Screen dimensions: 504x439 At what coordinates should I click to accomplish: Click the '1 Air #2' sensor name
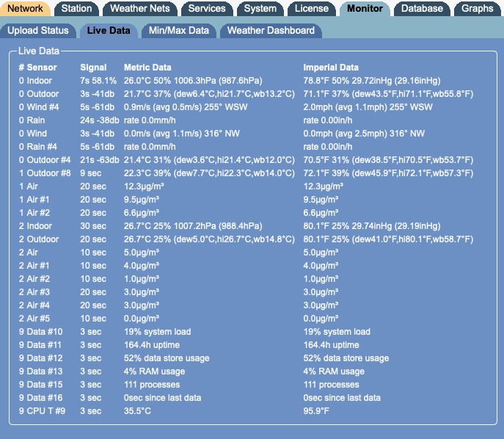point(34,213)
